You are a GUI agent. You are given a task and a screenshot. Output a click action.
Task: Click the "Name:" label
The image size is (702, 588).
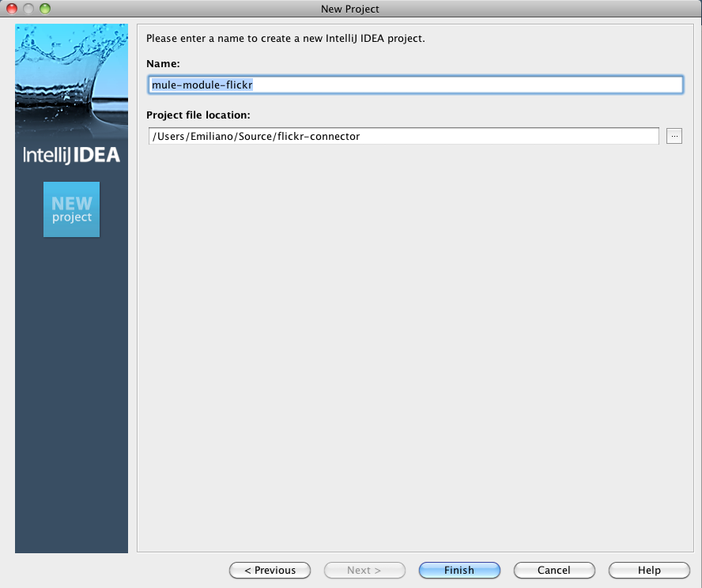coord(163,62)
